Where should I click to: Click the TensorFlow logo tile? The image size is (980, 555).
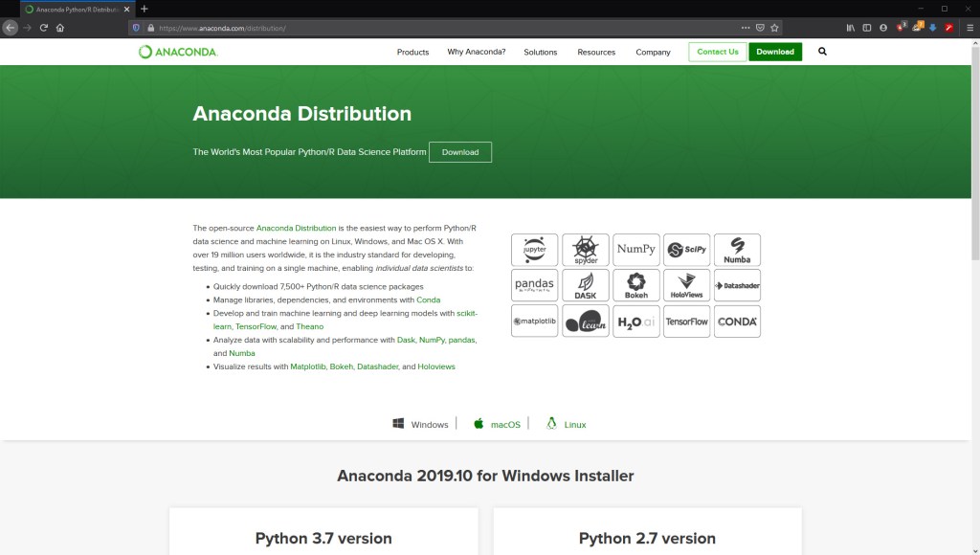(686, 322)
